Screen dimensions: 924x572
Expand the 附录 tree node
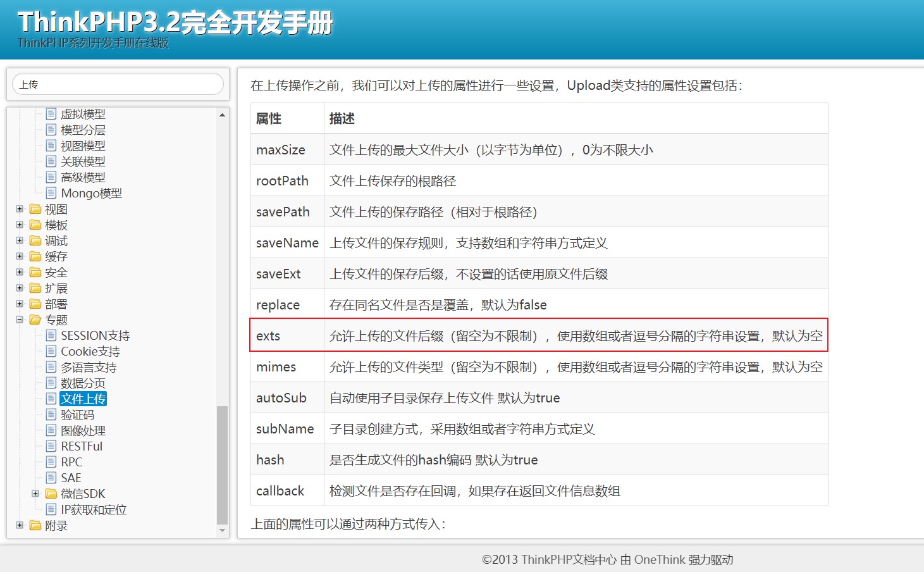click(x=20, y=525)
